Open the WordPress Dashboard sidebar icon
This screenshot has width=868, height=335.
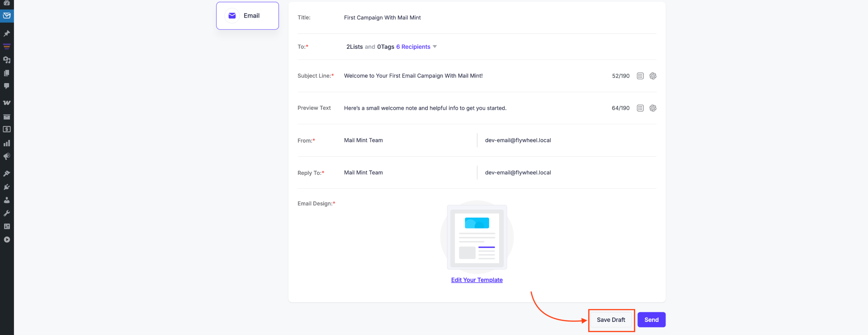click(x=7, y=3)
